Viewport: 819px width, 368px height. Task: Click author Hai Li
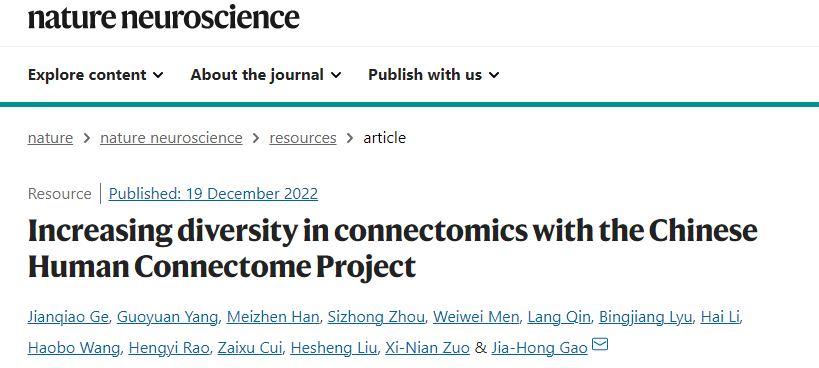pos(720,317)
